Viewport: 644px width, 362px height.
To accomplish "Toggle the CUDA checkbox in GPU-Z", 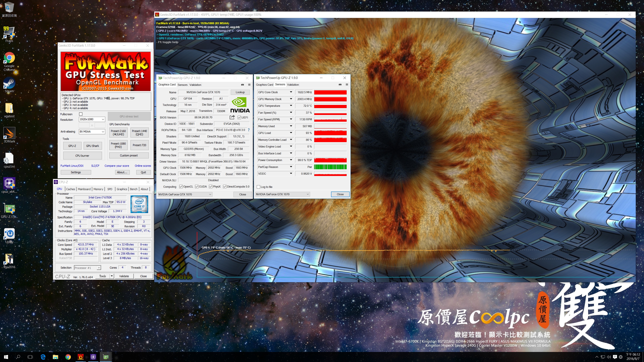I will 197,187.
